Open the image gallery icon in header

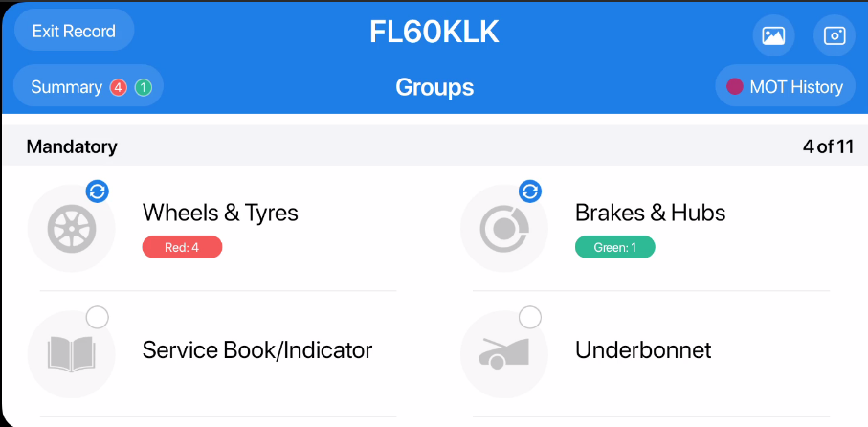pos(773,35)
